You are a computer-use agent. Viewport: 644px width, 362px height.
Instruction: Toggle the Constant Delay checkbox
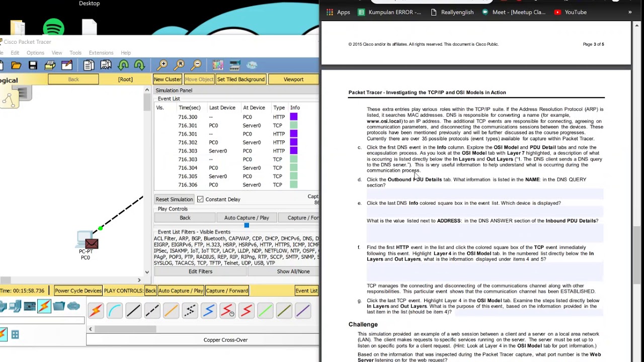(x=200, y=199)
